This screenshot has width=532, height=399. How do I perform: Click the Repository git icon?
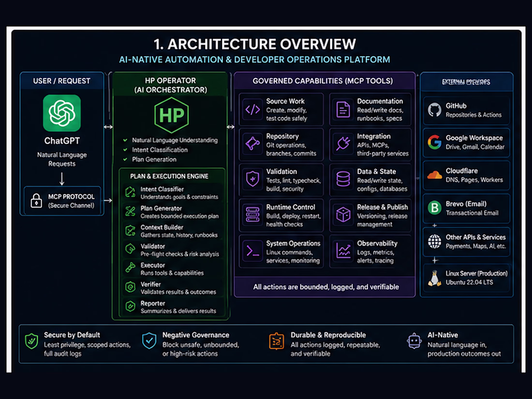(x=253, y=144)
